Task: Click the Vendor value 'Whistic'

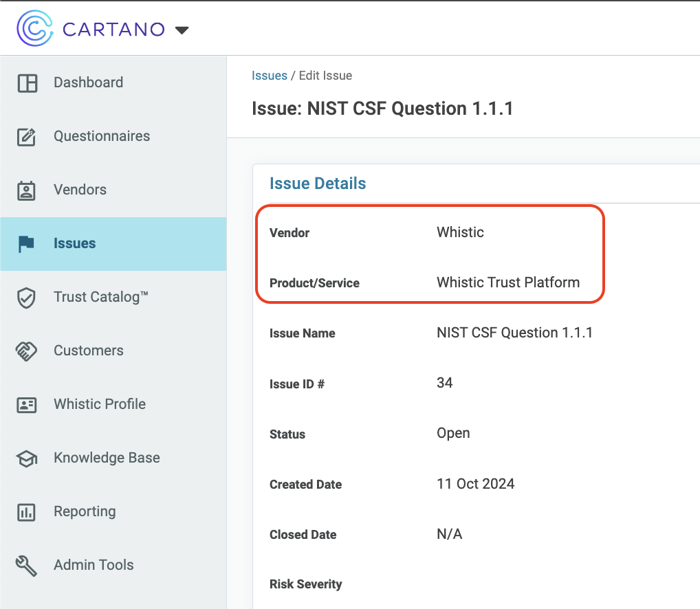Action: 460,232
